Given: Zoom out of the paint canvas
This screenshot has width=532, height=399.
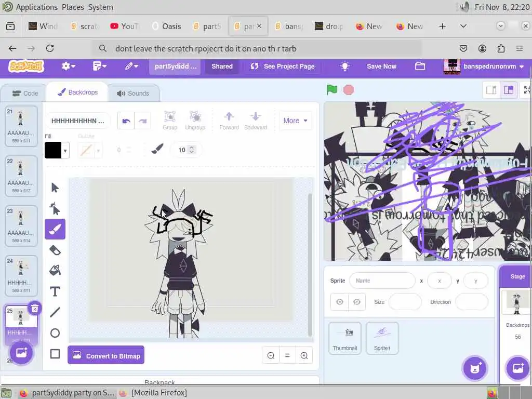Looking at the screenshot, I should tap(271, 355).
